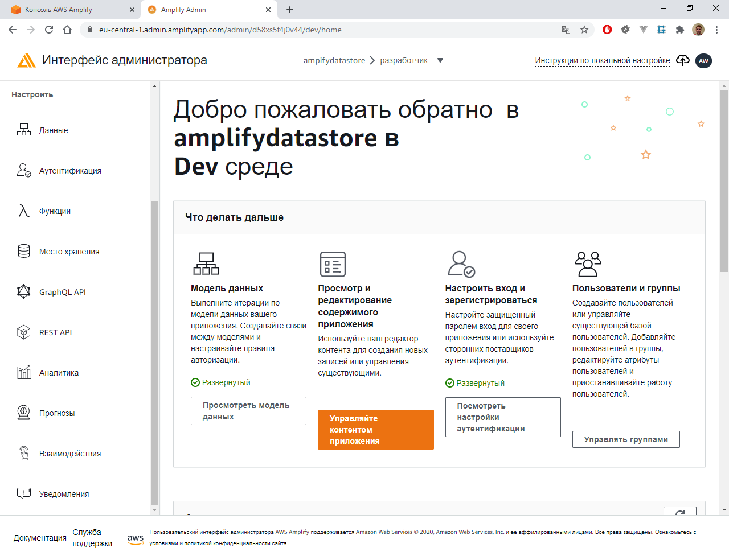
Task: Click Управлять группами button
Action: pyautogui.click(x=626, y=439)
